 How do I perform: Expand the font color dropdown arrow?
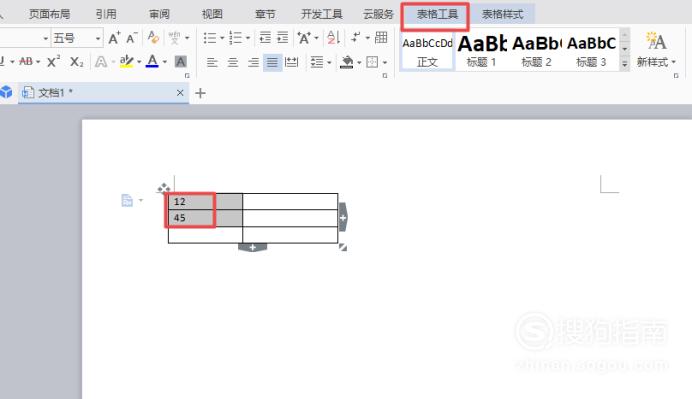[165, 62]
